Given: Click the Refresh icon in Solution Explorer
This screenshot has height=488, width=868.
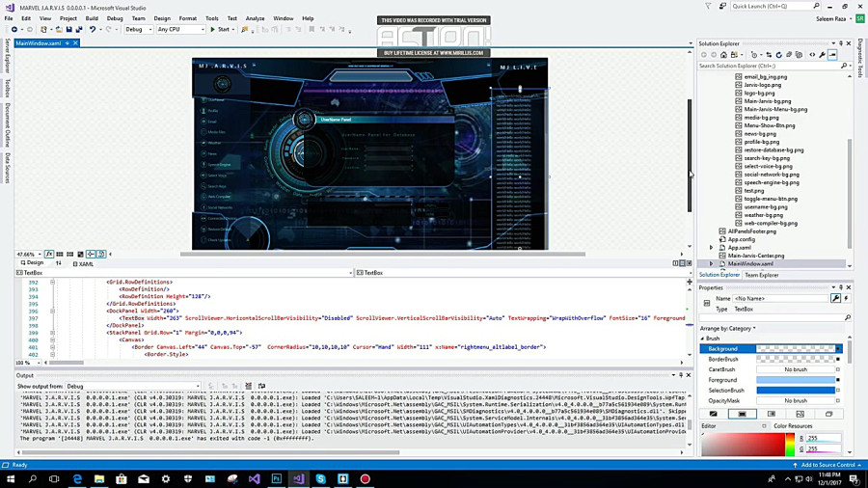Looking at the screenshot, I should [779, 55].
